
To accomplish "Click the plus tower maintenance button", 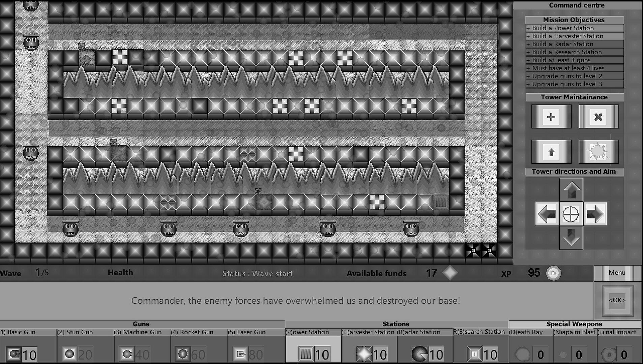I will click(x=551, y=117).
